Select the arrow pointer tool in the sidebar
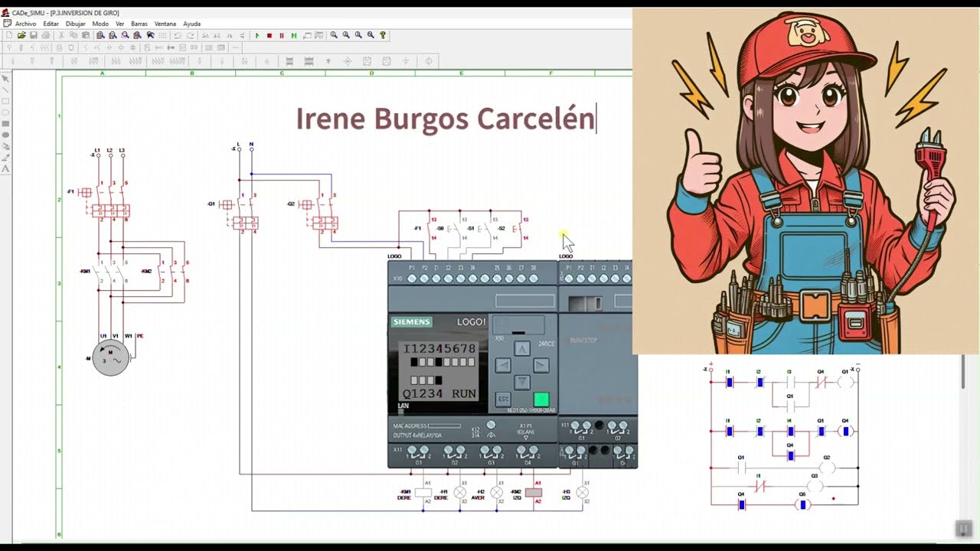 click(x=5, y=78)
